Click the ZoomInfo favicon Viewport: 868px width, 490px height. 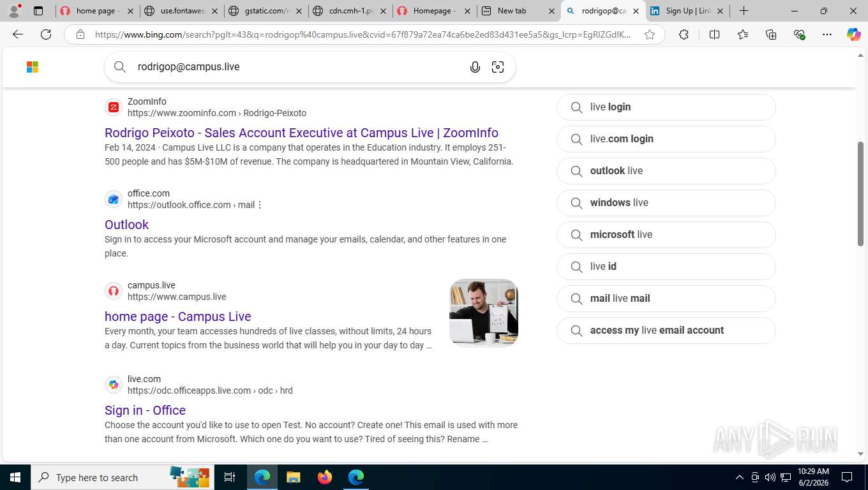[114, 107]
